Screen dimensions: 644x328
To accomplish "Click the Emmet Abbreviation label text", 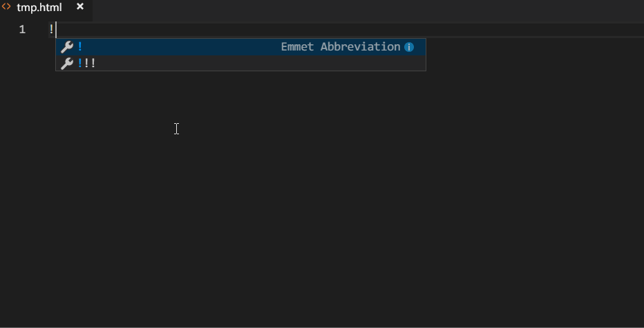I will (x=341, y=47).
